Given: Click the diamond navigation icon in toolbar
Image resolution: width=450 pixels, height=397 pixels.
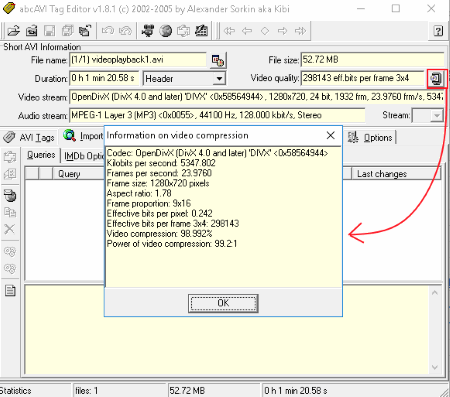Looking at the screenshot, I should tap(265, 31).
